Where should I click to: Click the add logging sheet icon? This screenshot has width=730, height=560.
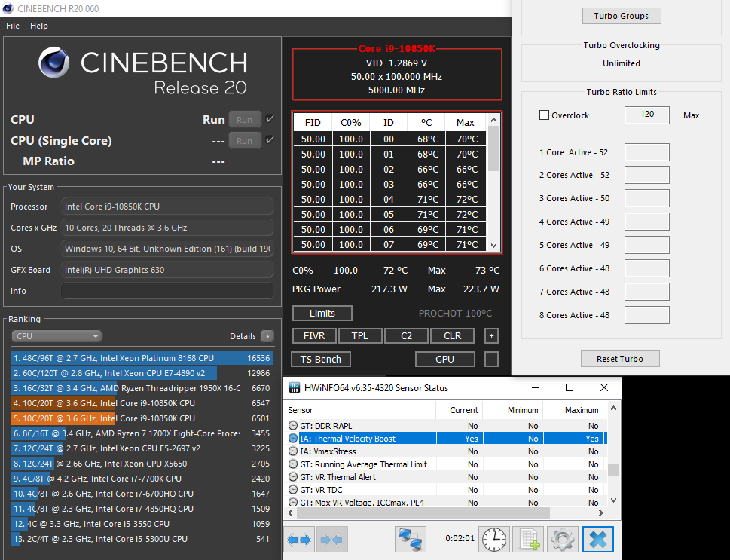(529, 539)
